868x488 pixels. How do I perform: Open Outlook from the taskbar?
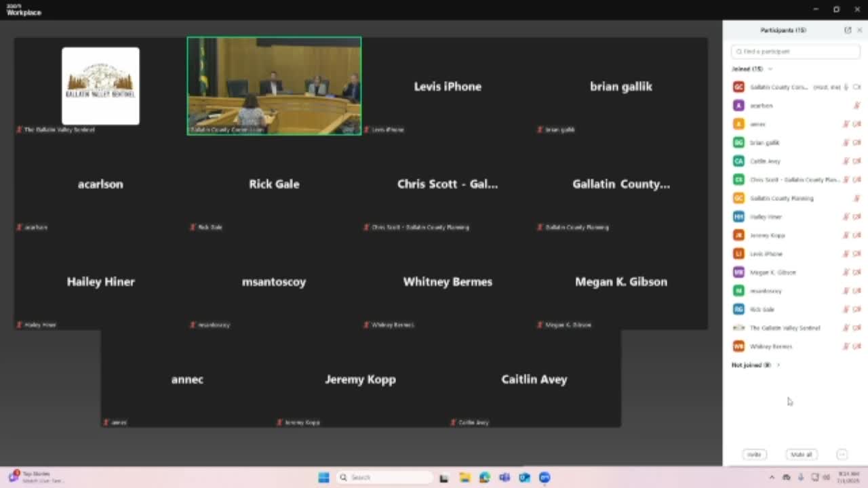pyautogui.click(x=524, y=478)
